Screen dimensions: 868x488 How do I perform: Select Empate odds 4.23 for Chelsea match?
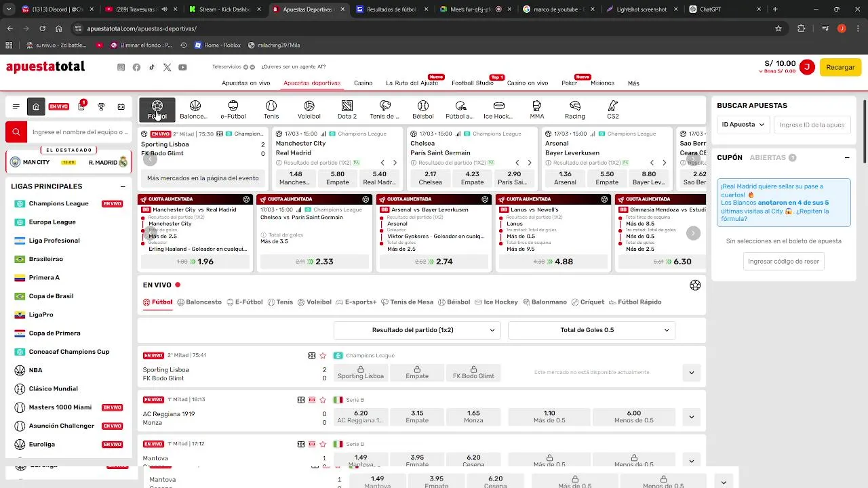click(x=473, y=178)
